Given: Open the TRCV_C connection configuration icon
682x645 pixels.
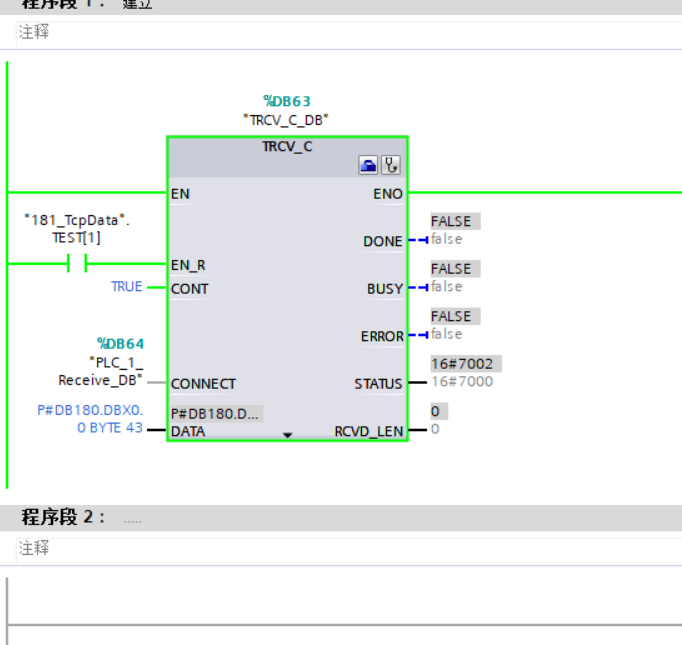Looking at the screenshot, I should tap(368, 165).
